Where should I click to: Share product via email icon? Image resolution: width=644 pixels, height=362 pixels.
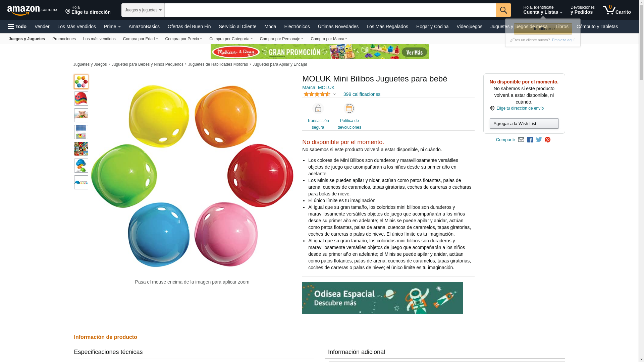521,140
